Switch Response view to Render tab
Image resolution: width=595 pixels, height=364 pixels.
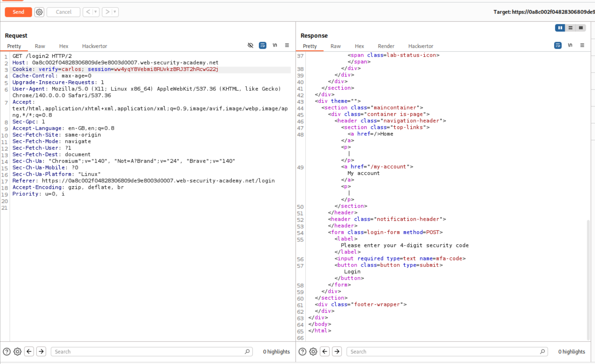coord(386,46)
